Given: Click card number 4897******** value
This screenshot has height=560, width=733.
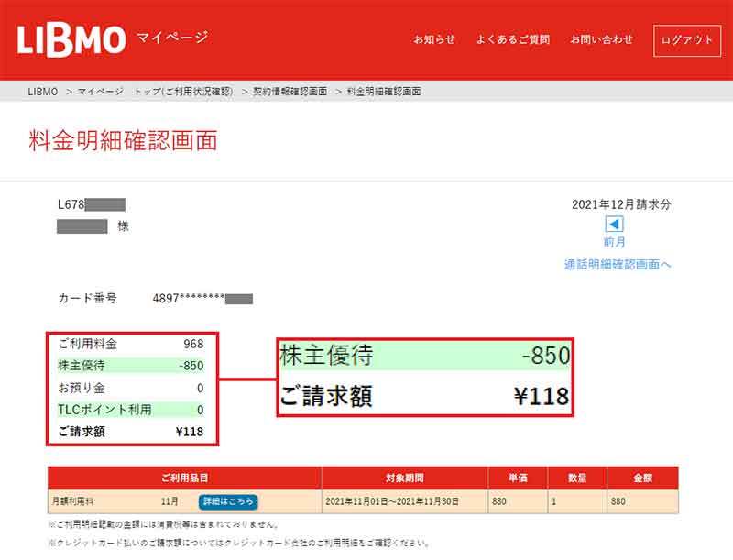Looking at the screenshot, I should click(202, 298).
